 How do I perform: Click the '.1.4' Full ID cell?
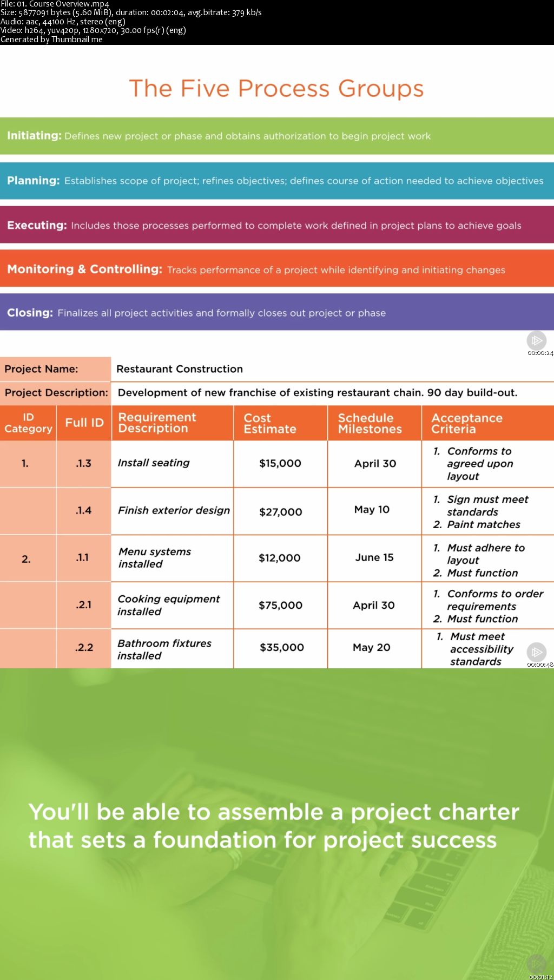(x=84, y=510)
